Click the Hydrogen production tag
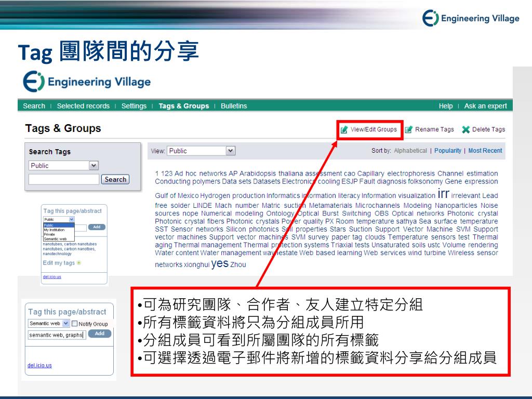This screenshot has width=532, height=399. [232, 196]
